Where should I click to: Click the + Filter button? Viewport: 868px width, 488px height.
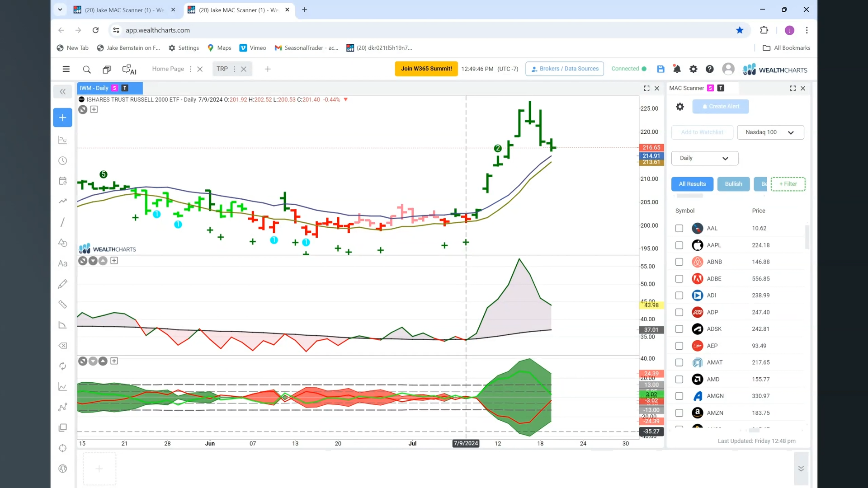pyautogui.click(x=788, y=184)
